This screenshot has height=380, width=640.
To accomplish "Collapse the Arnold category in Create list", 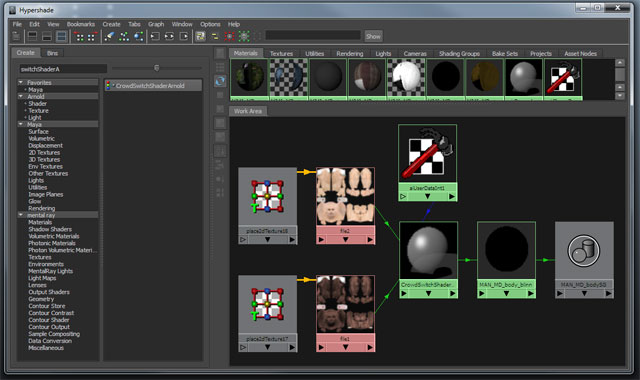I will (x=20, y=96).
